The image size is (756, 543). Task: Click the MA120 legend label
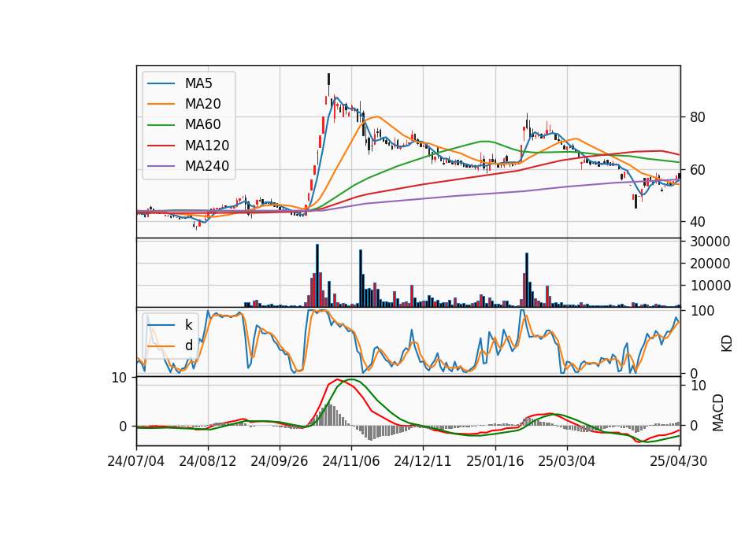tap(207, 146)
